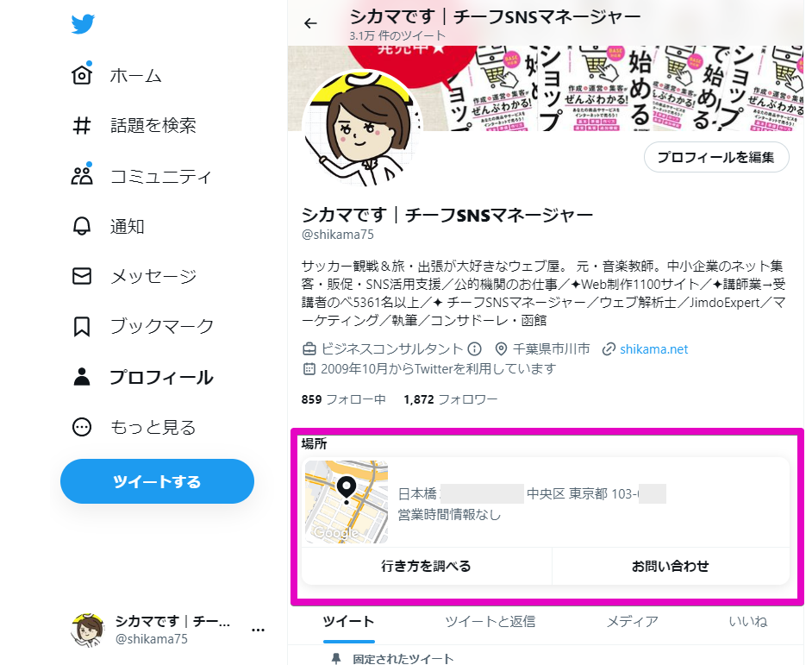Open the 通知 bell icon
The image size is (812, 665).
[82, 226]
